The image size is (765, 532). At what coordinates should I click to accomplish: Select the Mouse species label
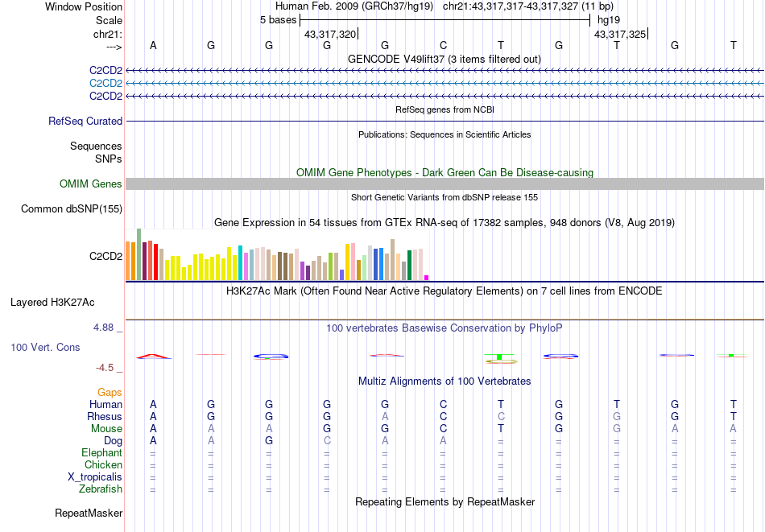106,429
